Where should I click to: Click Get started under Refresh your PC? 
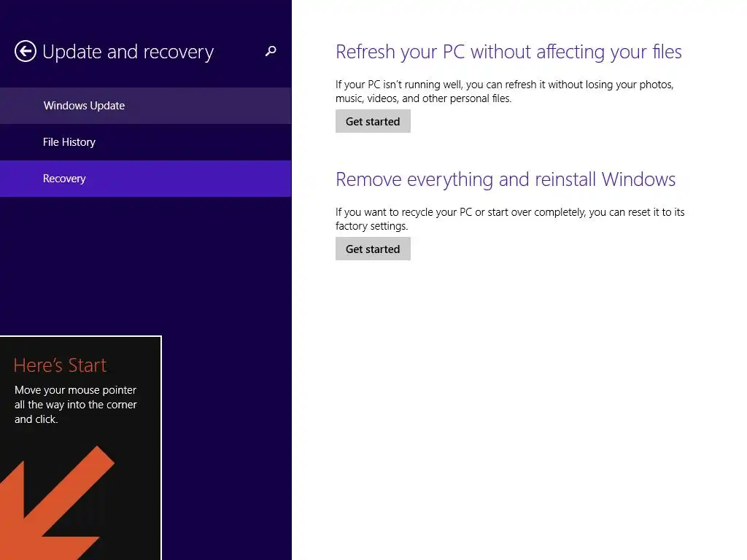point(373,122)
